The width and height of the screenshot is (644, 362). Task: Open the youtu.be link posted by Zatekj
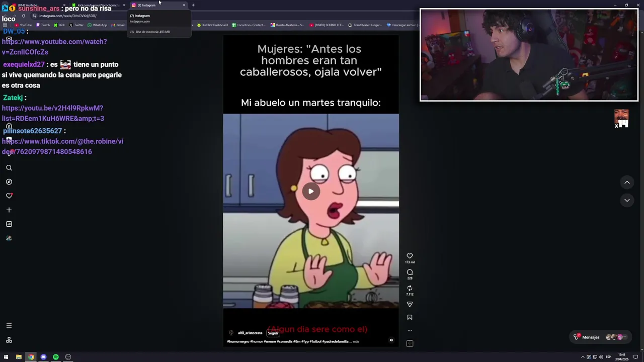coord(53,113)
